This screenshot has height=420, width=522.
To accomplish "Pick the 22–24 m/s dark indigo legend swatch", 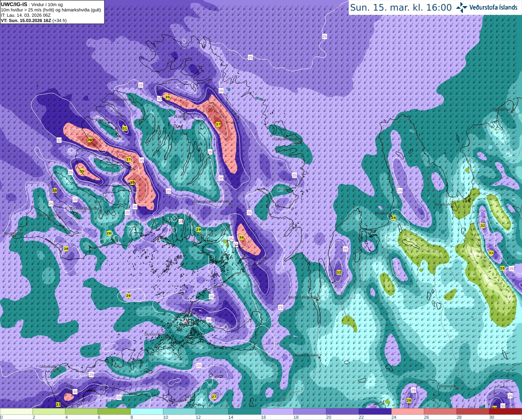I will pyautogui.click(x=375, y=411).
